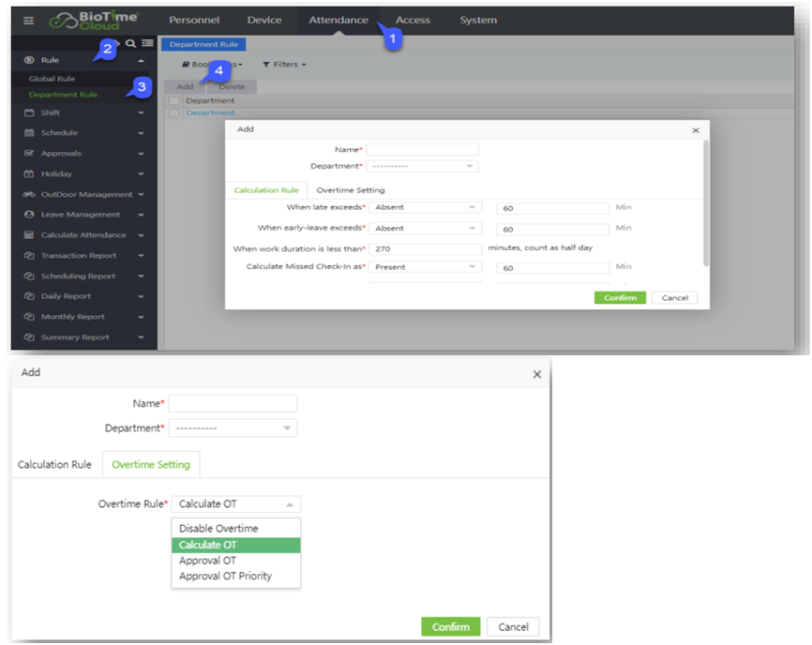Check the Department row checkbox
This screenshot has width=812, height=645.
pos(173,112)
